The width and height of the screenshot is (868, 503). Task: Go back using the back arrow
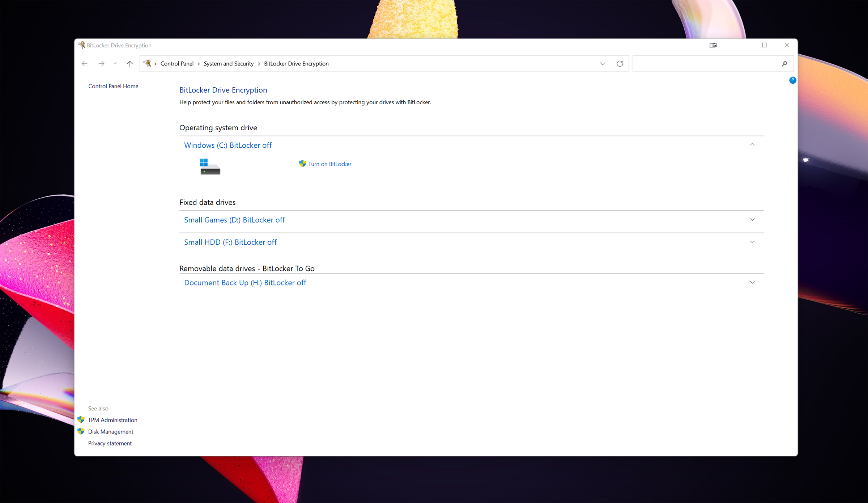85,64
